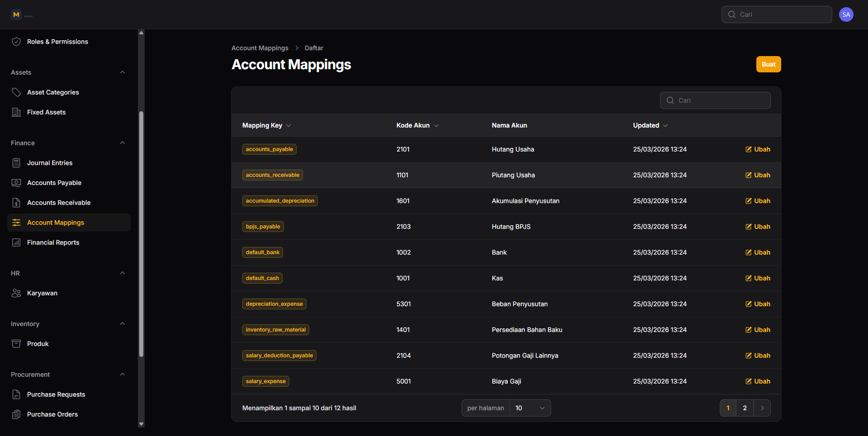Collapse the Finance sidebar group
The height and width of the screenshot is (436, 868).
click(123, 143)
